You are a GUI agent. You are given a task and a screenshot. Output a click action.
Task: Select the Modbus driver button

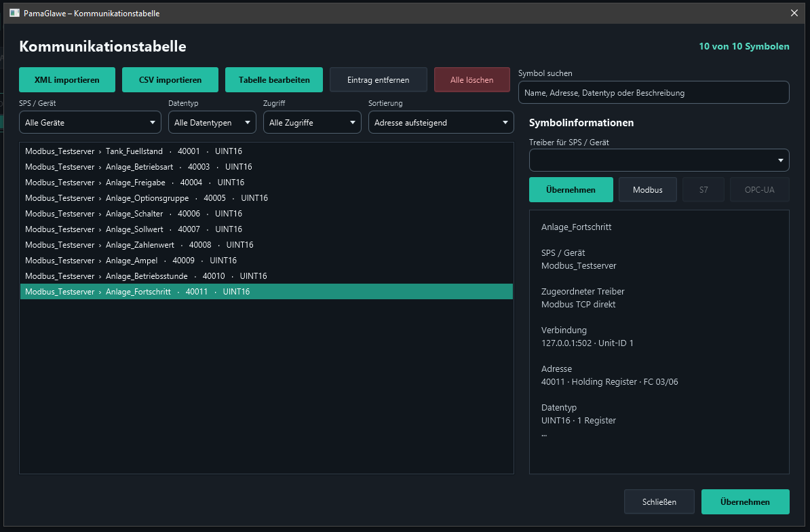coord(648,189)
